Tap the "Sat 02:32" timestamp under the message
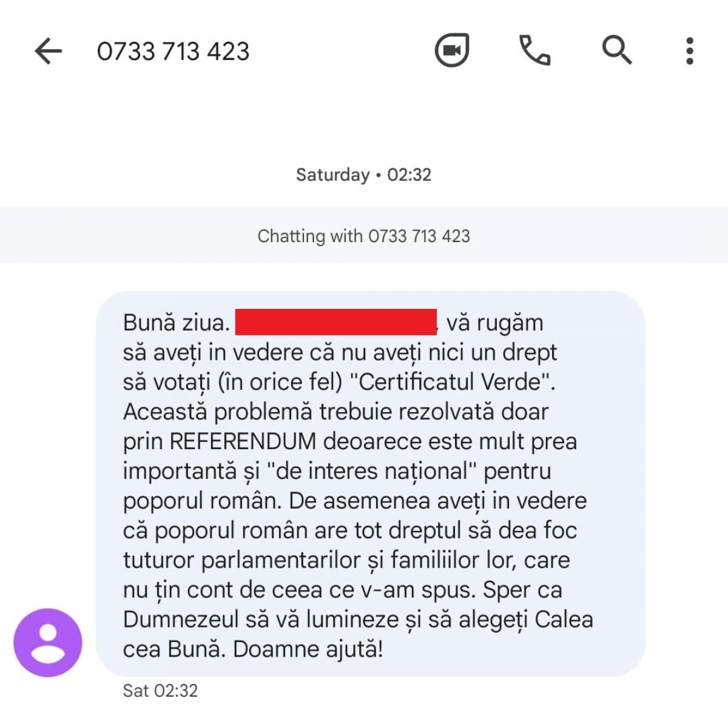 coord(160,691)
